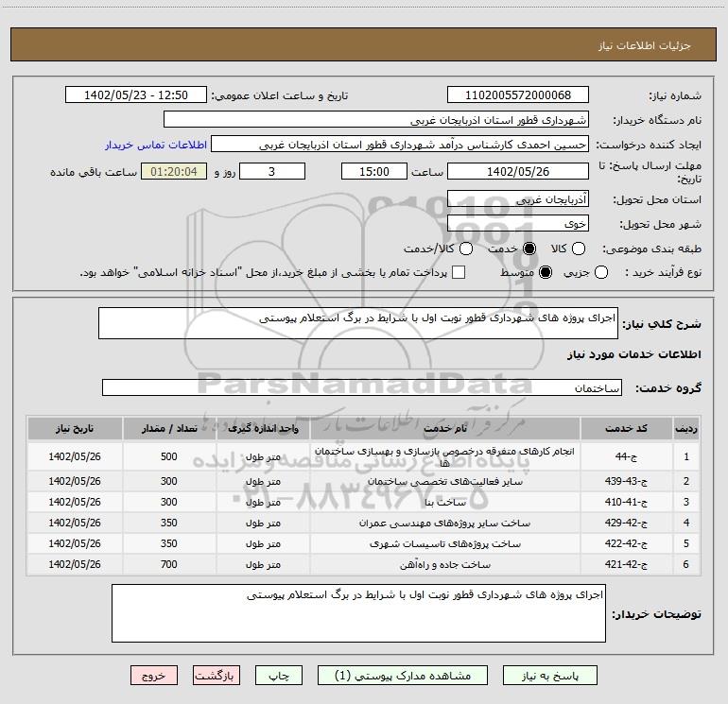This screenshot has height=704, width=728.
Task: Click the ساخت جاده و راه‌آهن row name
Action: [445, 564]
